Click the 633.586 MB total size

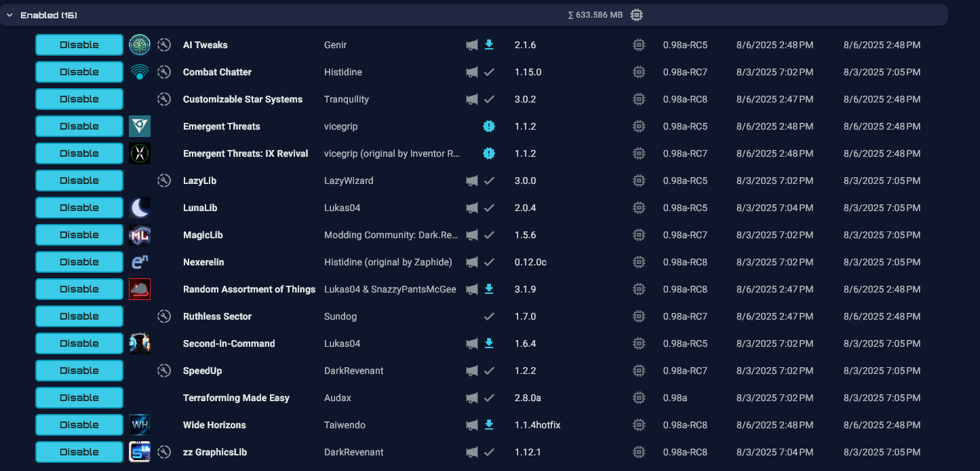(595, 15)
